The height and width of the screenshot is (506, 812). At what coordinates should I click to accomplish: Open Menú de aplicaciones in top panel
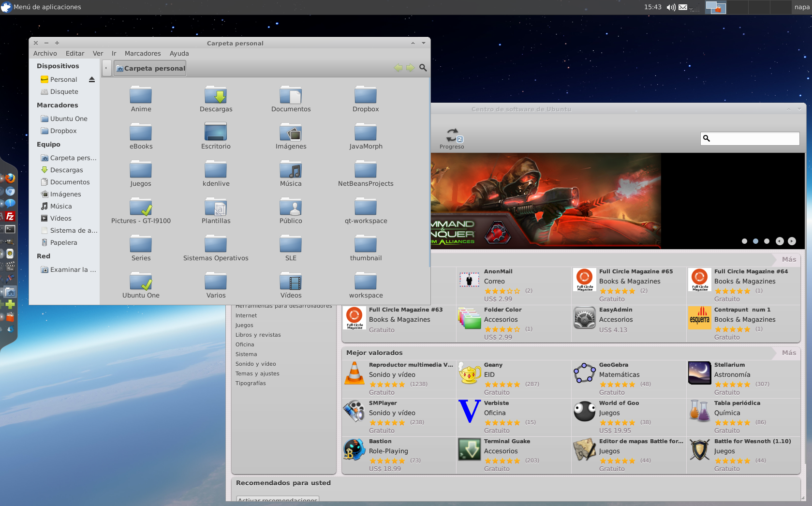41,7
